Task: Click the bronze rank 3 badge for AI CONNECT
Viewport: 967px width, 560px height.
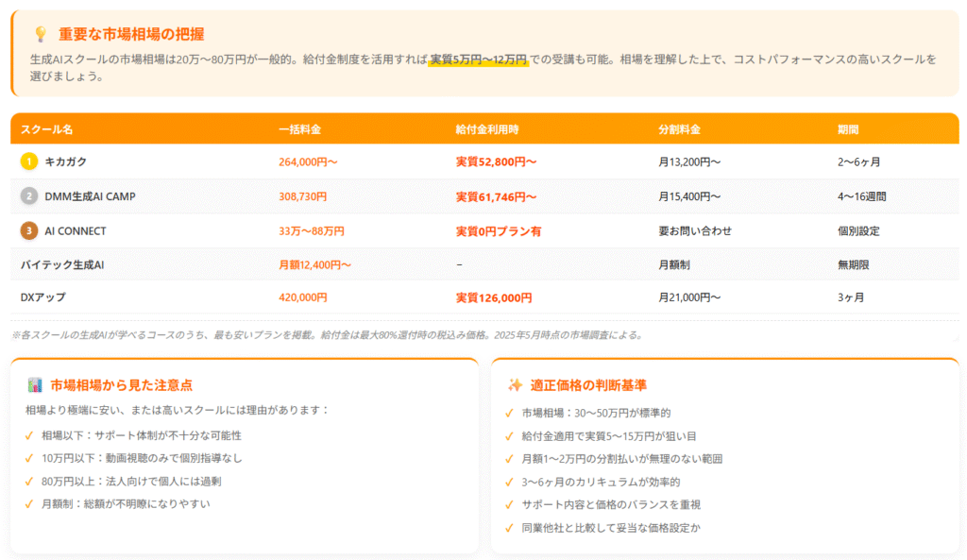Action: [x=29, y=230]
